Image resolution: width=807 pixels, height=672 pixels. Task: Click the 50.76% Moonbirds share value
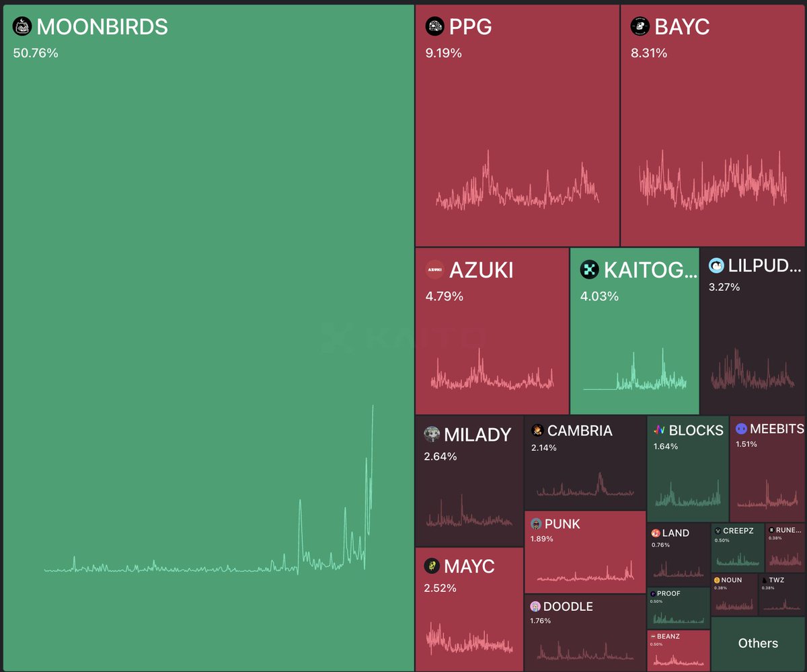(36, 52)
